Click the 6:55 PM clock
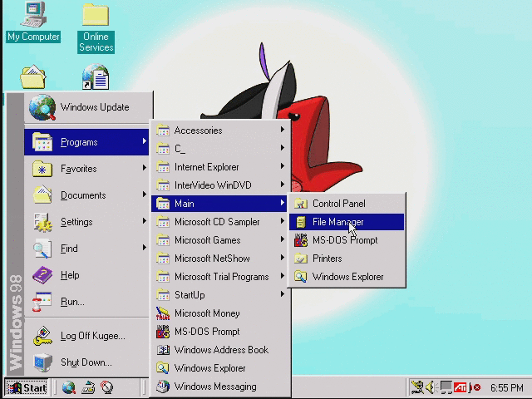The image size is (532, 399). (x=507, y=388)
